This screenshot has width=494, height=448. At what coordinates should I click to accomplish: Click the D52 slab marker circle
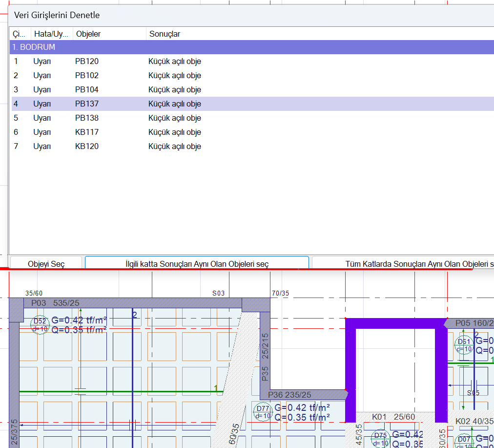(x=40, y=325)
